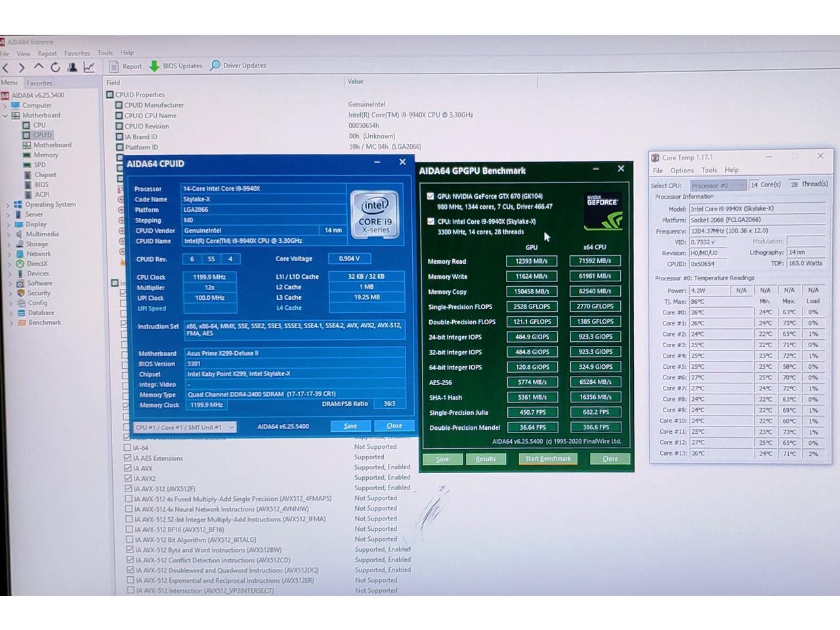Click the Refresh icon in toolbar
This screenshot has height=630, width=840.
[55, 67]
